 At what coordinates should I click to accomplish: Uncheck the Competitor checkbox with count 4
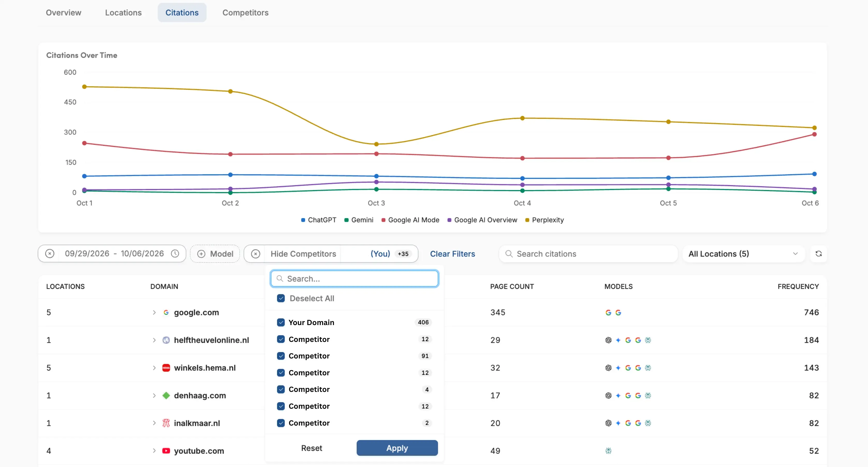281,390
